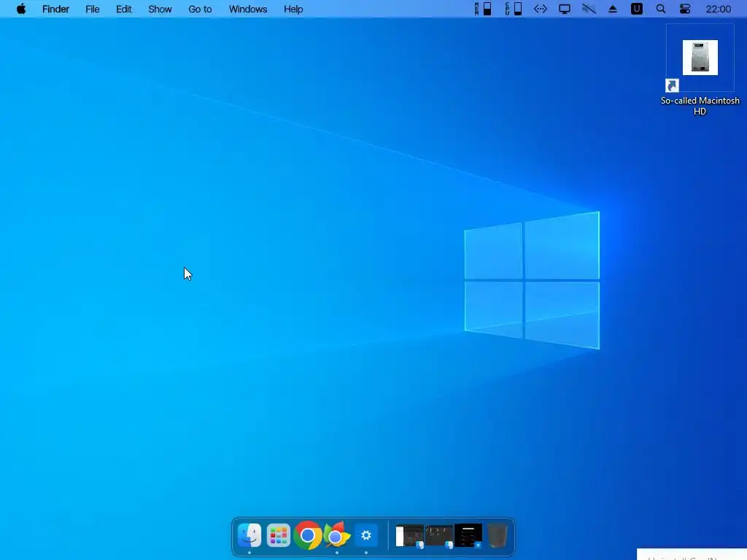747x560 pixels.
Task: Open the Help menu
Action: click(293, 9)
